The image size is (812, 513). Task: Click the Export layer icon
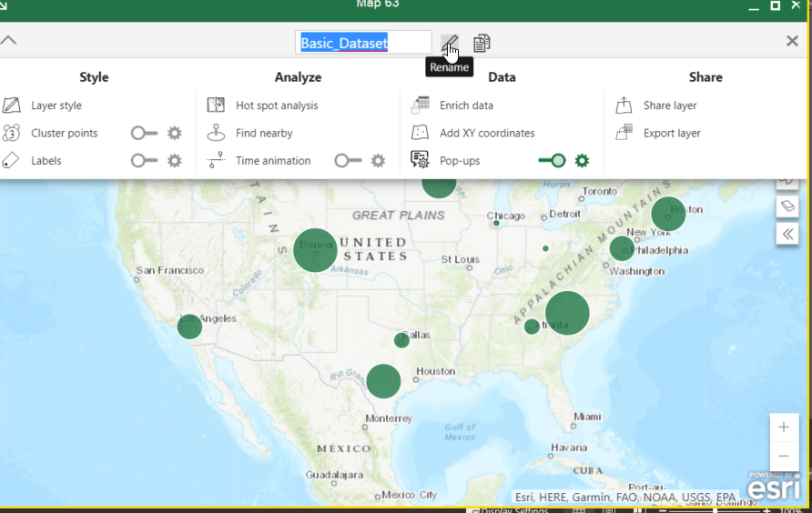pos(624,133)
